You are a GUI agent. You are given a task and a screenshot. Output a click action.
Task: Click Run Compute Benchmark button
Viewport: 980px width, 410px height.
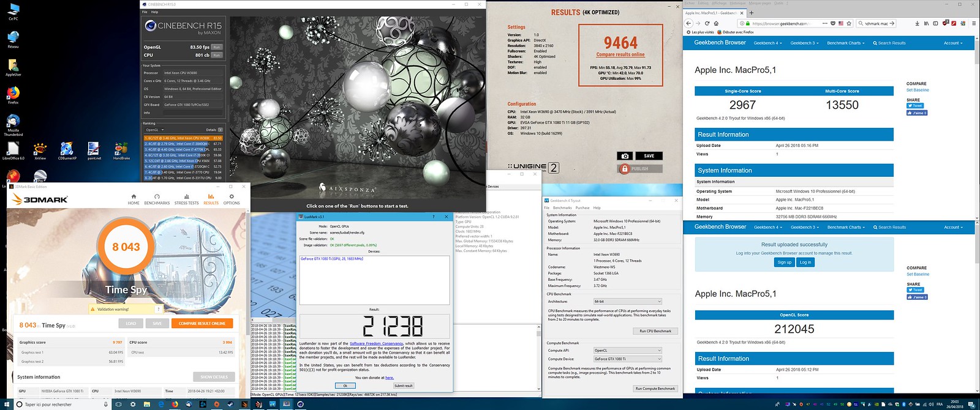655,389
